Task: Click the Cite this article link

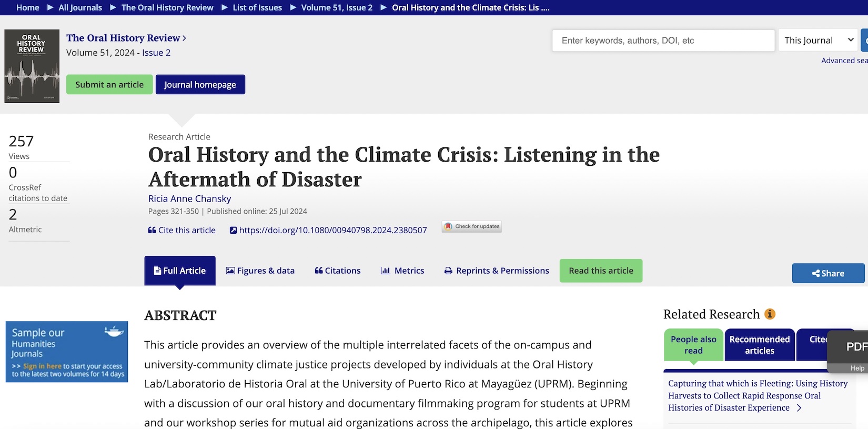Action: pyautogui.click(x=182, y=230)
